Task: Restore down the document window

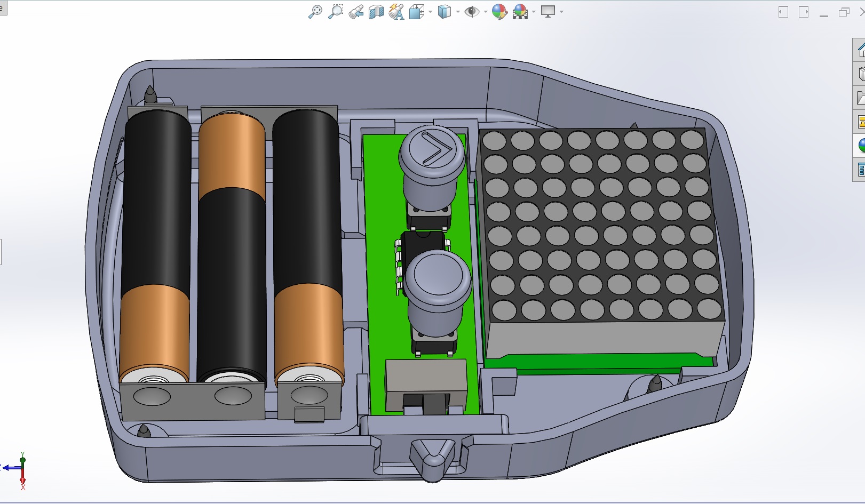Action: [844, 12]
